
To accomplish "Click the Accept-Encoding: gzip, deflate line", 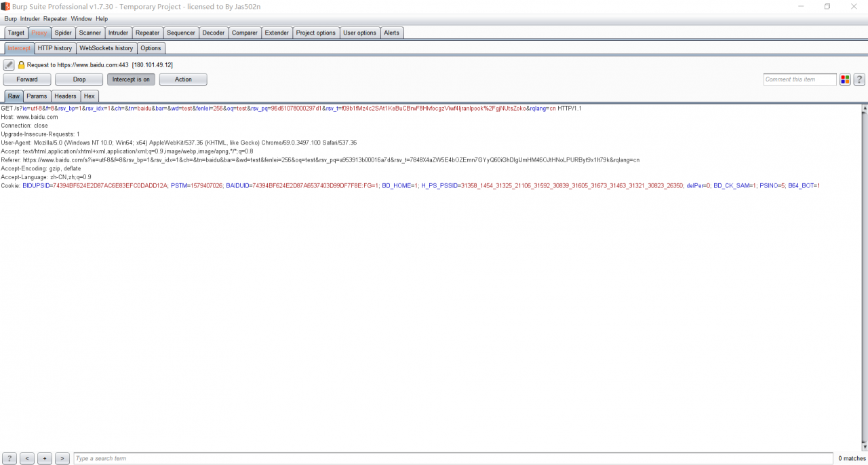I will (x=41, y=168).
